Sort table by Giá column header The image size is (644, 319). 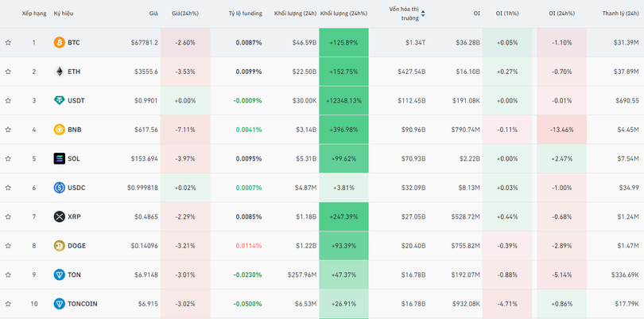click(153, 14)
